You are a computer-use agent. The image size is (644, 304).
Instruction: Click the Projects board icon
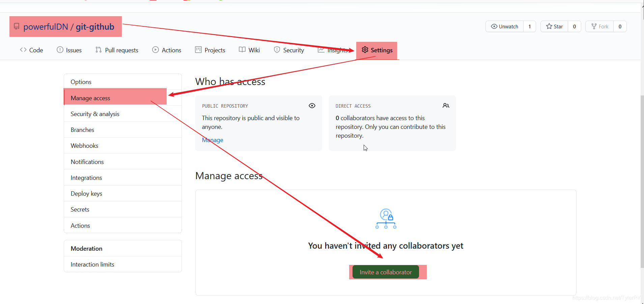click(x=198, y=50)
